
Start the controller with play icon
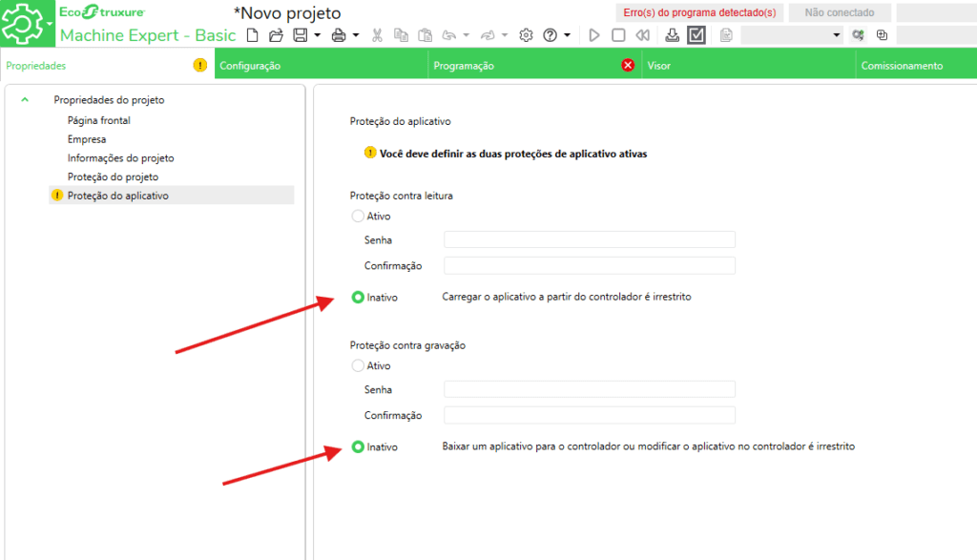(593, 35)
